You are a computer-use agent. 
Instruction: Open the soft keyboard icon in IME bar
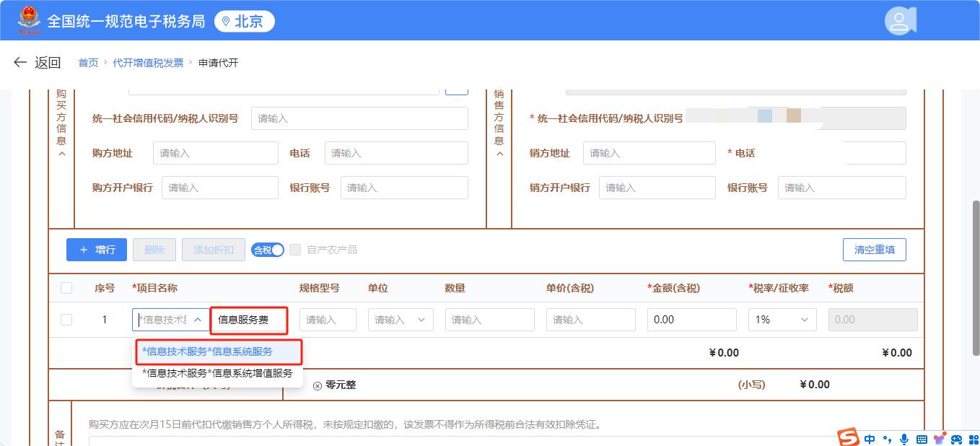pos(922,439)
